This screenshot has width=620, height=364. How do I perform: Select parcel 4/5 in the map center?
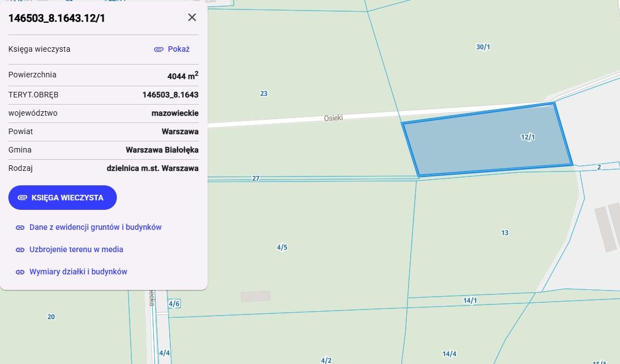coord(282,247)
